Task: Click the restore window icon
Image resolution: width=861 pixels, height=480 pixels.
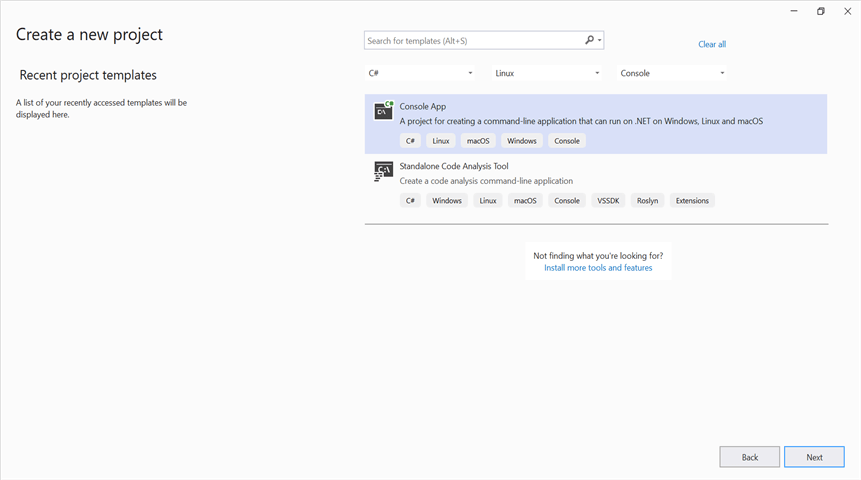Action: click(821, 11)
